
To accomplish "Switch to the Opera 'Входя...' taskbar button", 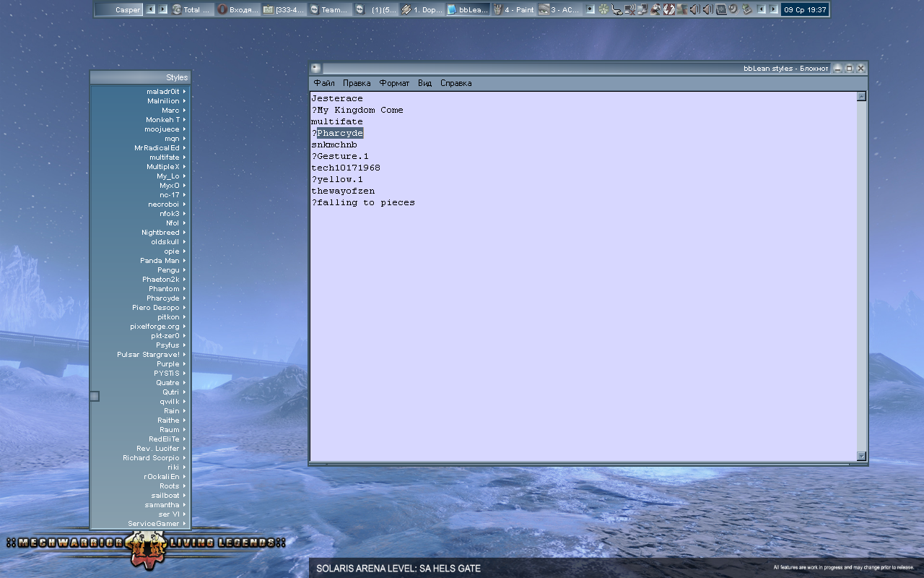I will coord(237,9).
